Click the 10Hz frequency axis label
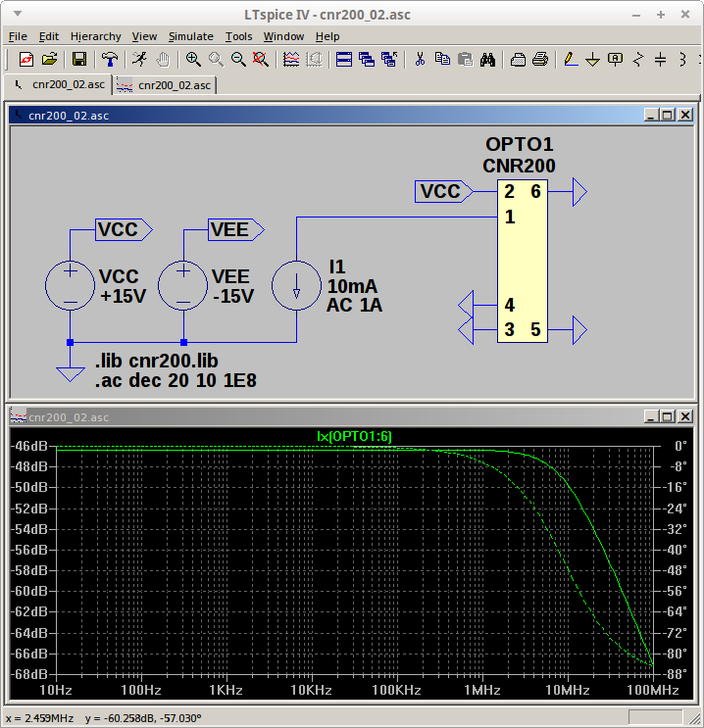The width and height of the screenshot is (704, 728). click(x=56, y=690)
